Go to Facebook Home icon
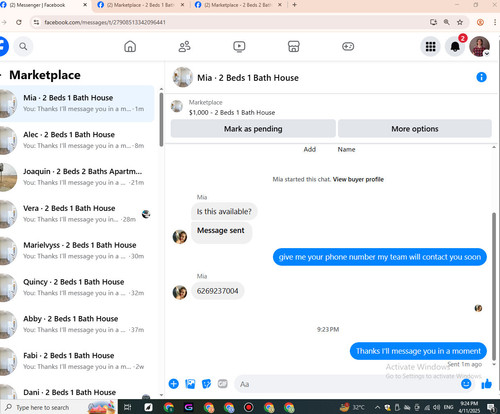500x414 pixels. click(x=130, y=46)
